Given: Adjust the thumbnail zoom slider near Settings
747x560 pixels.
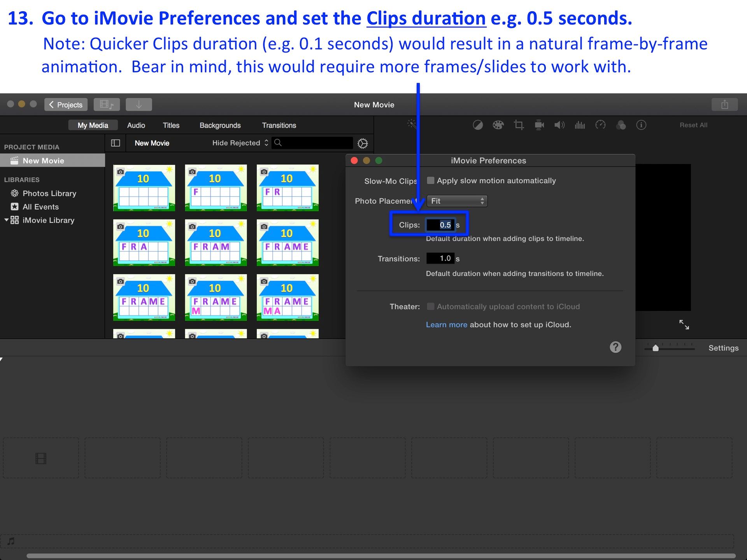Looking at the screenshot, I should (x=656, y=348).
